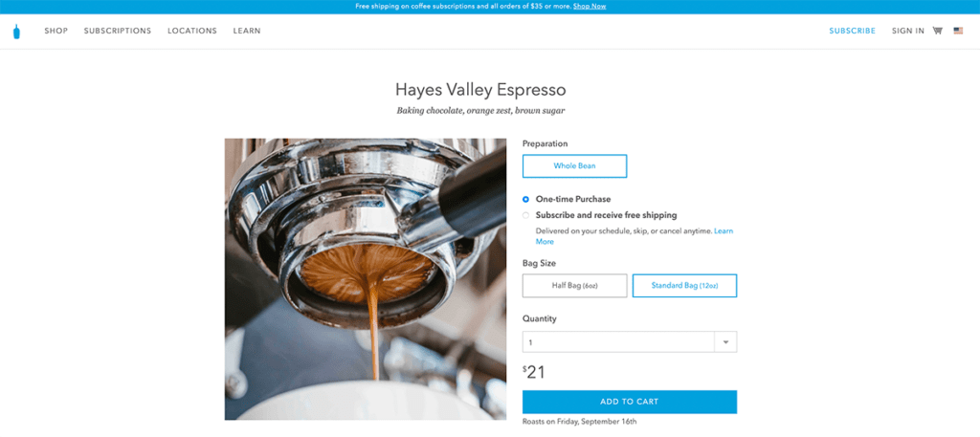
Task: Open the shopping cart icon
Action: click(938, 31)
